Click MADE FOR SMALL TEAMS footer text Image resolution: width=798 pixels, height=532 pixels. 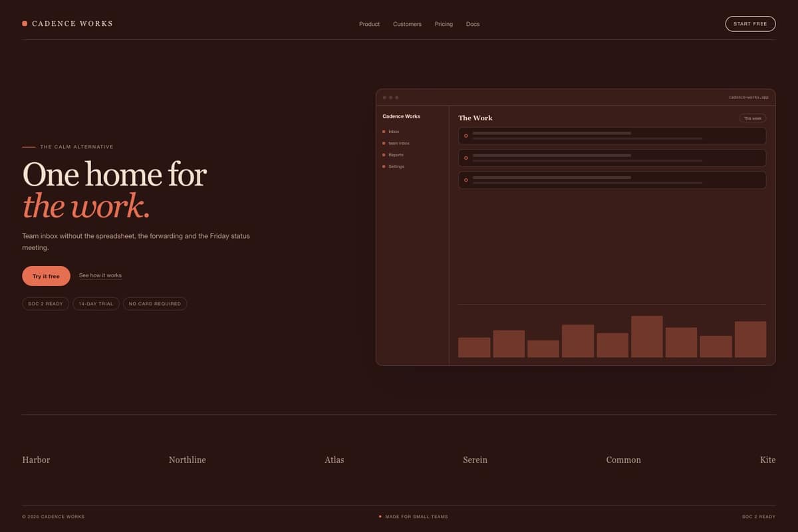(x=416, y=517)
